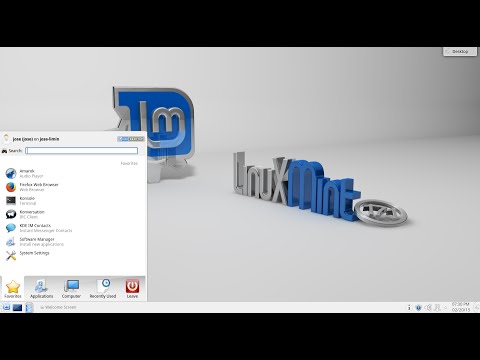Image resolution: width=480 pixels, height=360 pixels.
Task: Open the update manager shield icon
Action: pos(419,308)
